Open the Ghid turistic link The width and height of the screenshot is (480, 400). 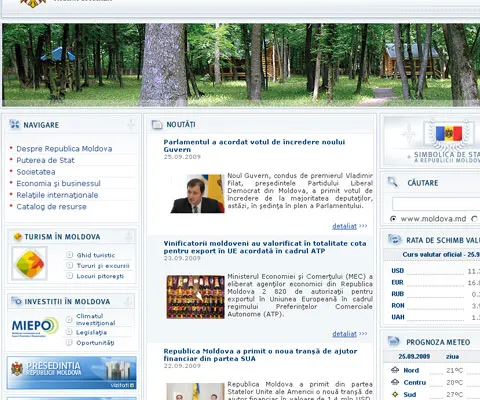[96, 255]
